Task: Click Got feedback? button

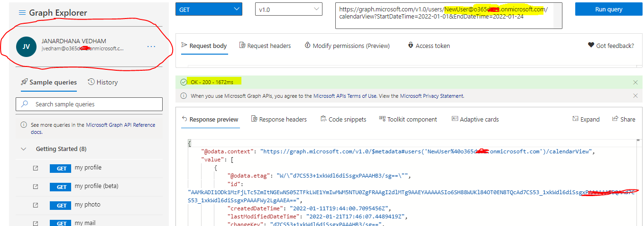Action: pos(611,46)
